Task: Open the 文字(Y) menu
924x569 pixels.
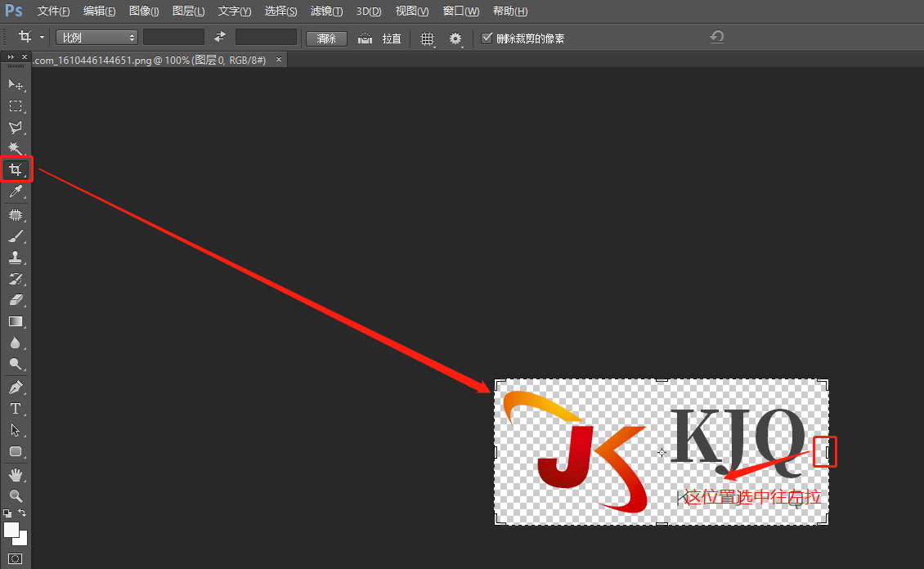Action: pos(234,11)
